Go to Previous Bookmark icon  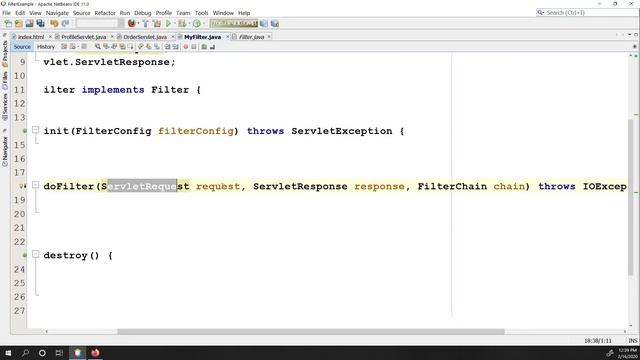(140, 47)
